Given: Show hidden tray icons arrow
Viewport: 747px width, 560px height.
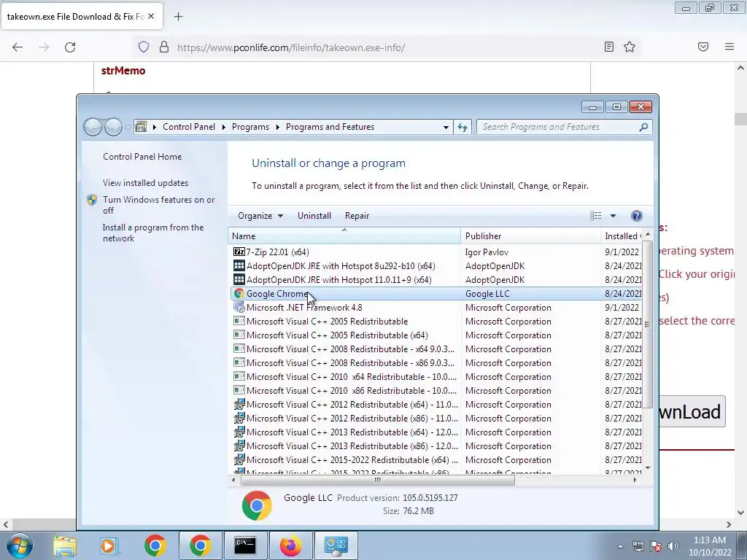Looking at the screenshot, I should click(x=620, y=546).
